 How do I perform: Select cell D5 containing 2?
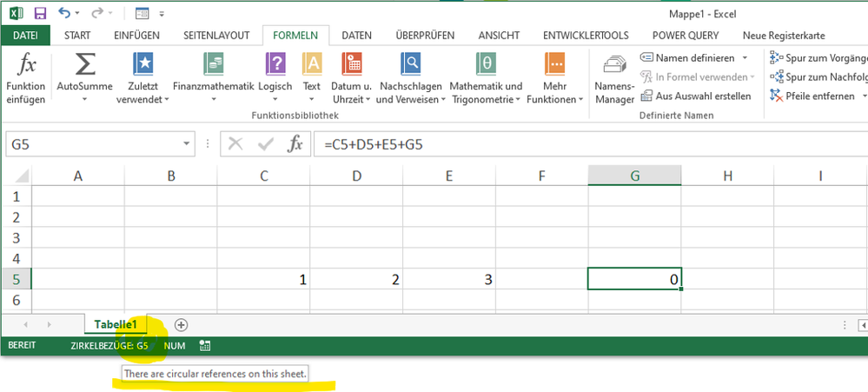(x=356, y=279)
